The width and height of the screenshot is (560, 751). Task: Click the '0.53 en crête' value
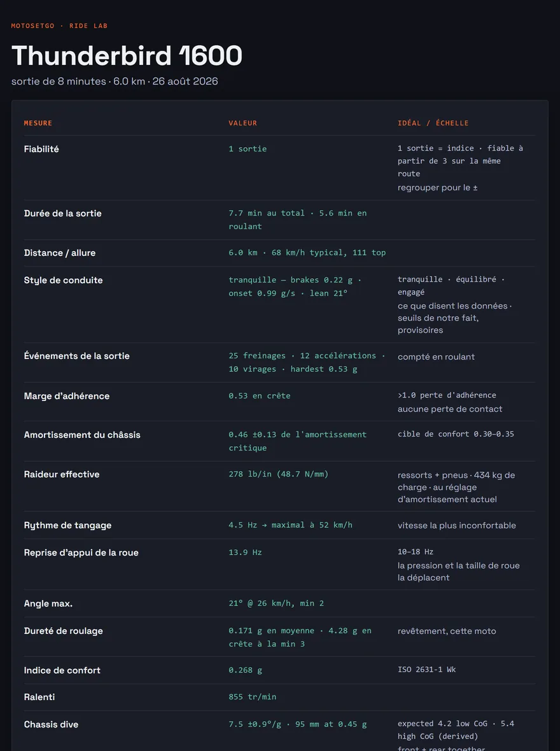pos(260,396)
